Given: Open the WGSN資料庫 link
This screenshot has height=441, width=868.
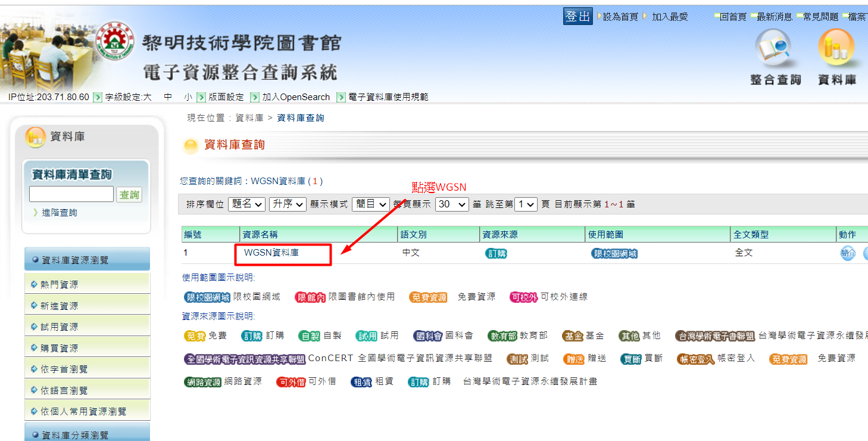Looking at the screenshot, I should click(x=271, y=253).
